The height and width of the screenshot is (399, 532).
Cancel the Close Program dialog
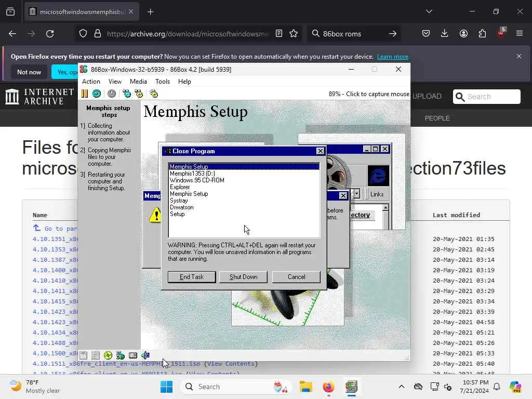click(x=296, y=277)
